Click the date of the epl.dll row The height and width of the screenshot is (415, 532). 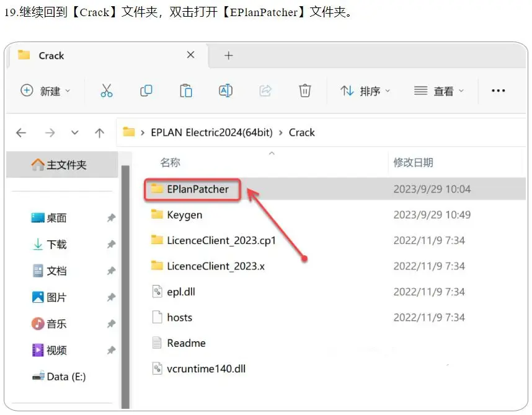429,292
